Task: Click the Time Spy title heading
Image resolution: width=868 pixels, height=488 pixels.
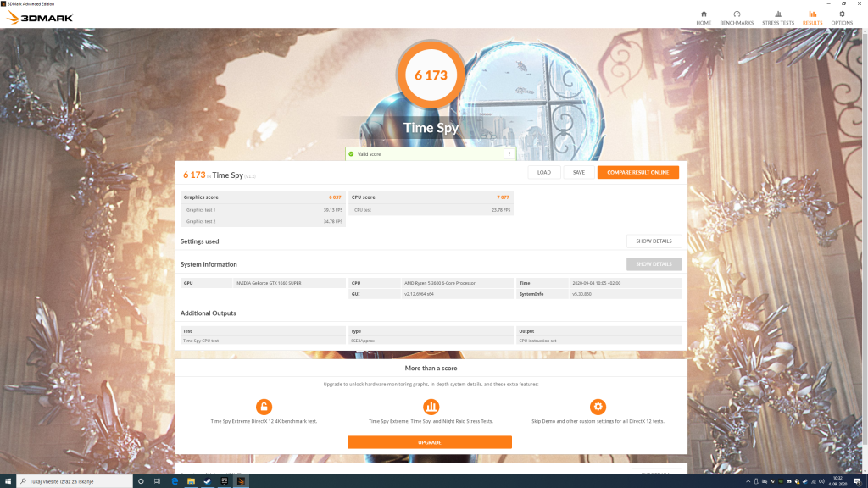Action: tap(431, 128)
